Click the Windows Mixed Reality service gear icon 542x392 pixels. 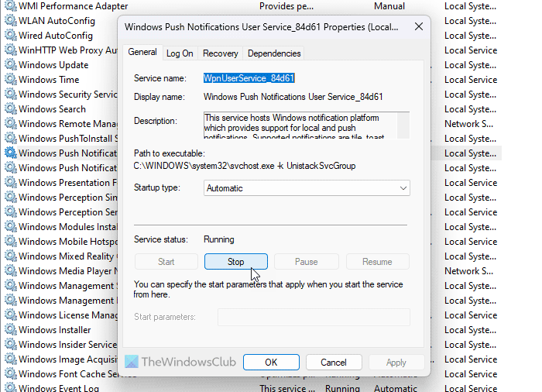click(x=11, y=256)
